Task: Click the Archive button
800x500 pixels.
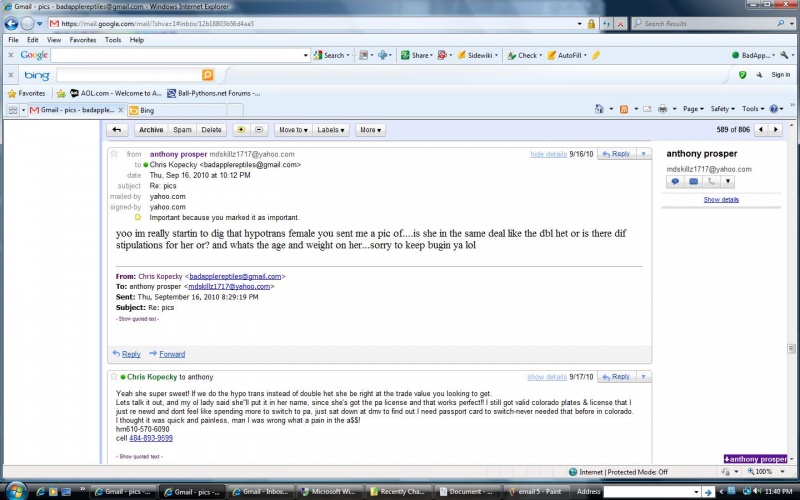Action: (151, 130)
